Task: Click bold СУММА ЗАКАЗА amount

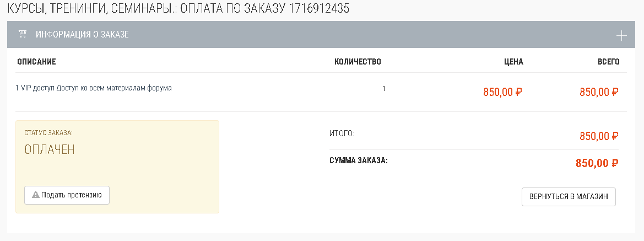Action: point(597,163)
